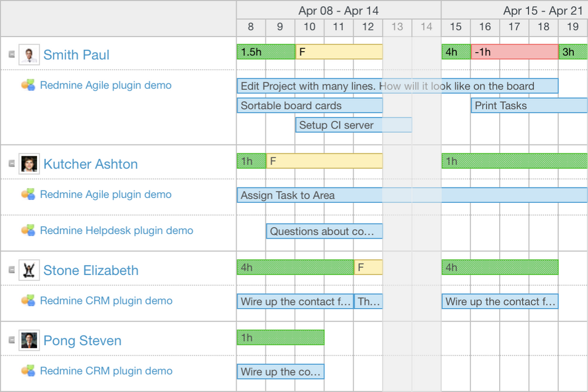Click project icon under Pong Steven

(x=28, y=371)
